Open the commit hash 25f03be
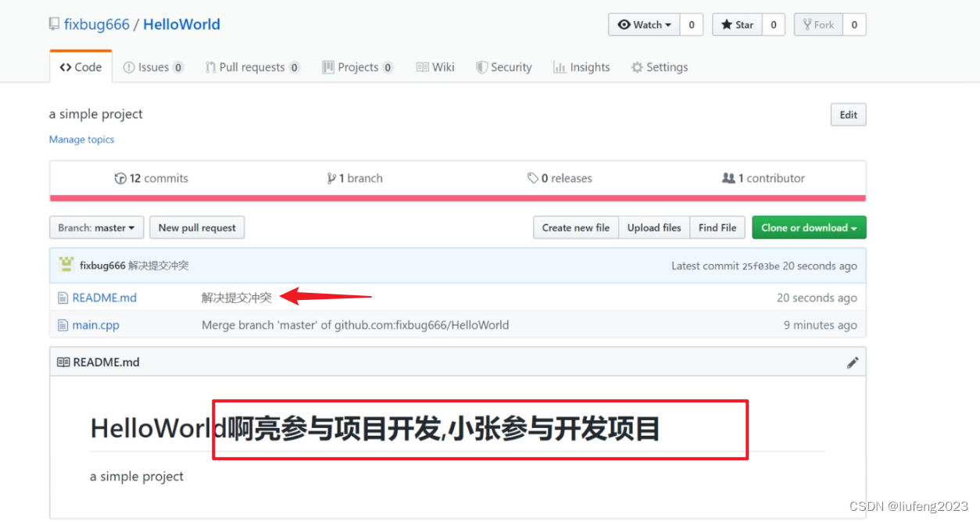 (760, 266)
